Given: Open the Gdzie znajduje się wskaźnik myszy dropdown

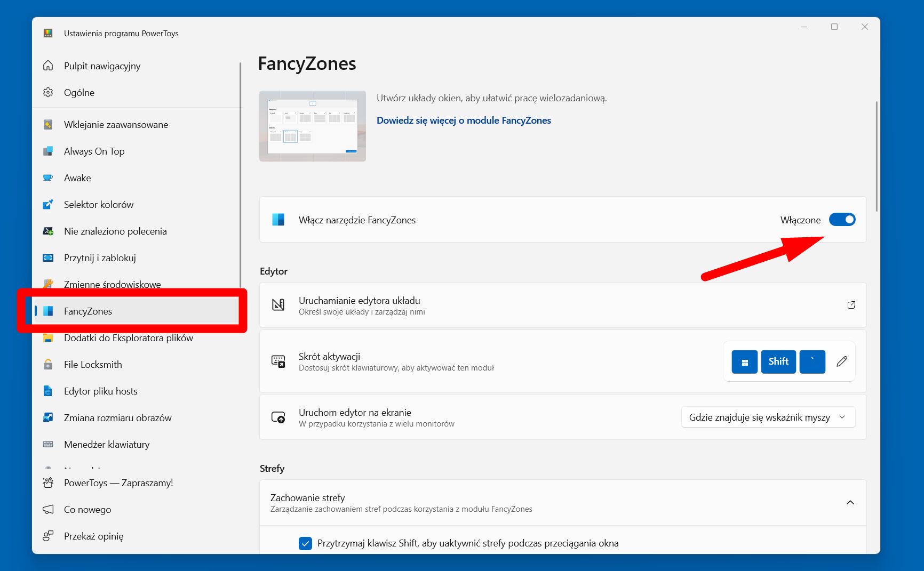Looking at the screenshot, I should [x=767, y=417].
